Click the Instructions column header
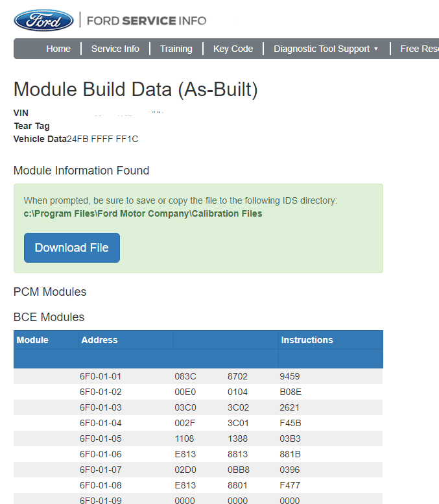 (x=307, y=340)
